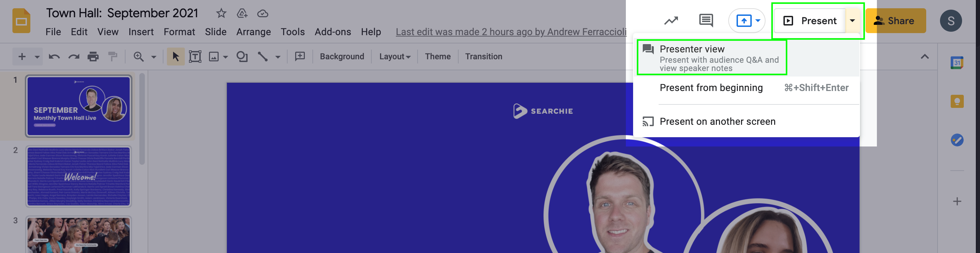The width and height of the screenshot is (980, 253).
Task: Choose Present on another screen
Action: pos(746,121)
